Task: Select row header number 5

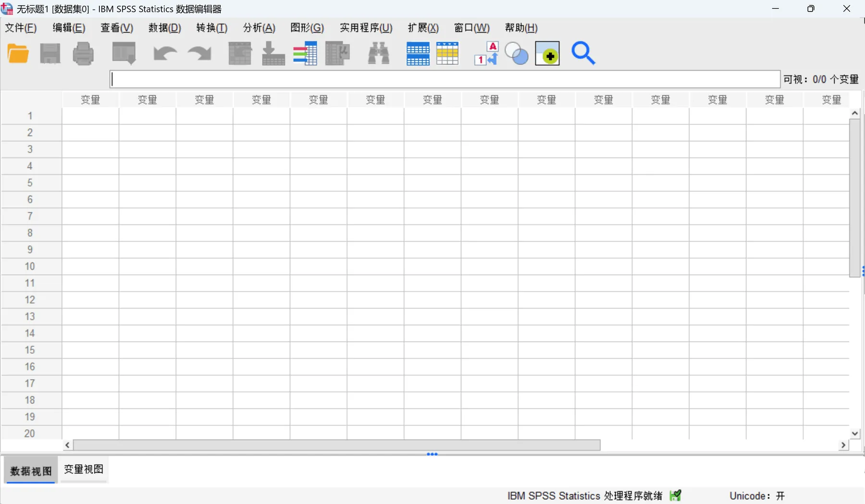Action: [30, 183]
